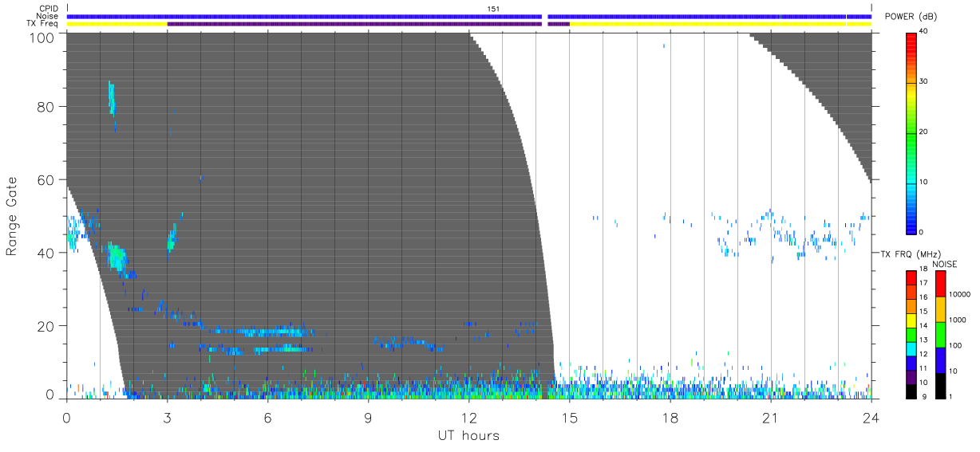The width and height of the screenshot is (980, 452).
Task: Click the NOISE legend title
Action: (946, 264)
